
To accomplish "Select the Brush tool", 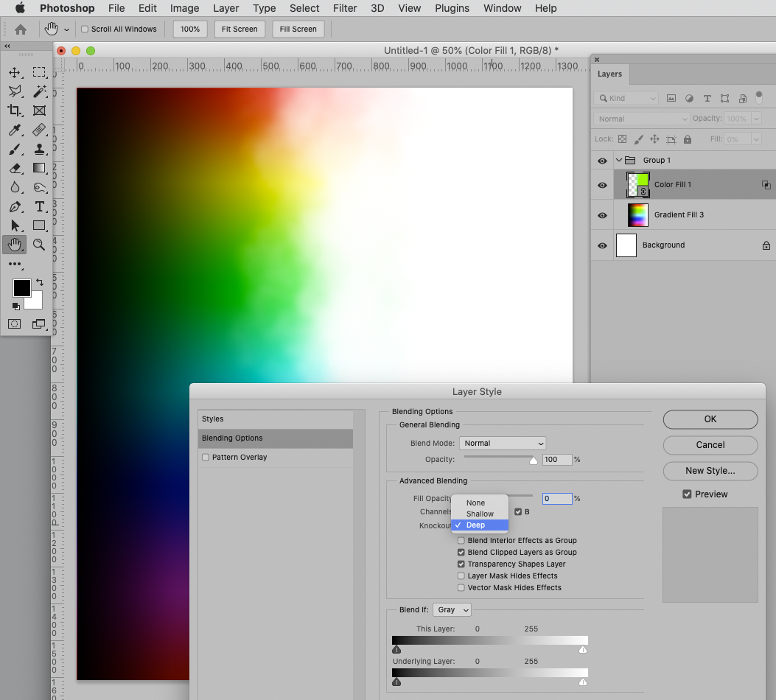I will pos(15,149).
